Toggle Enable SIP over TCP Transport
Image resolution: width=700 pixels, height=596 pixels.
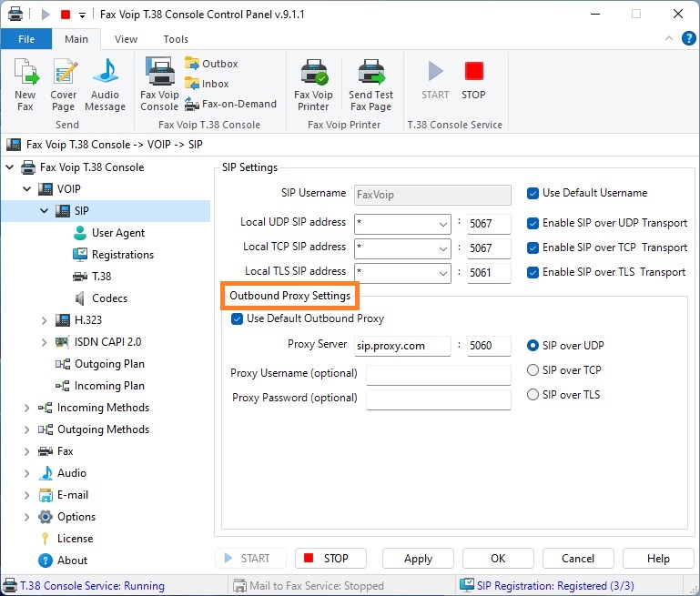(533, 247)
